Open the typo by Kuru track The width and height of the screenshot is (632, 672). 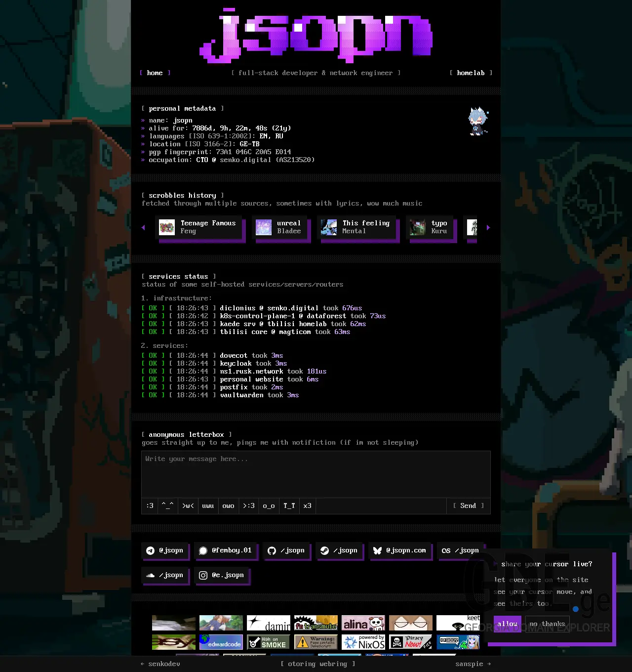point(430,227)
